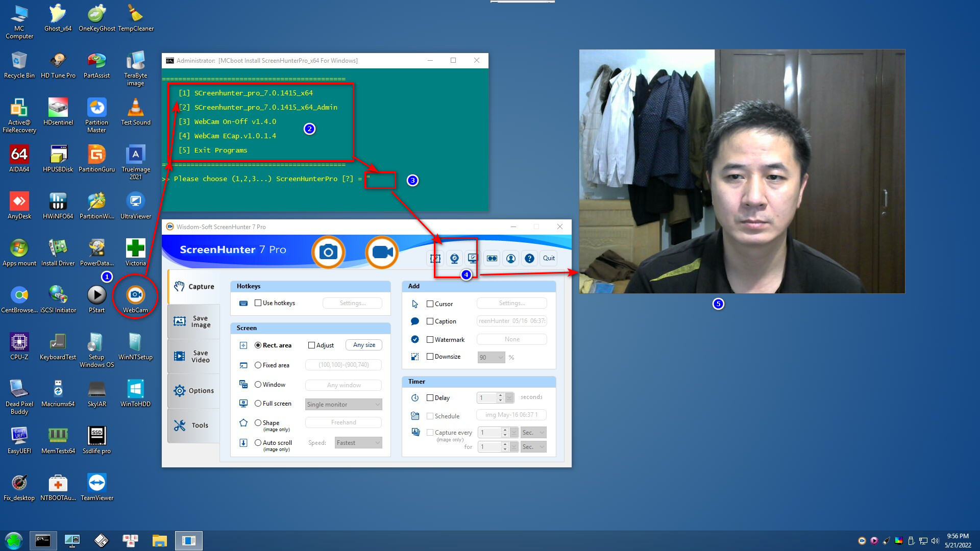
Task: Click the screen drawing monitor icon
Action: 473,258
